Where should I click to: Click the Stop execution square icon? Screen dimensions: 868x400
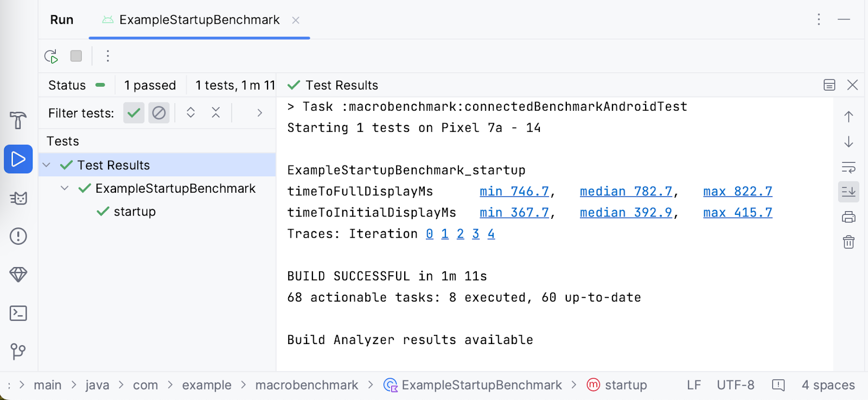point(76,56)
